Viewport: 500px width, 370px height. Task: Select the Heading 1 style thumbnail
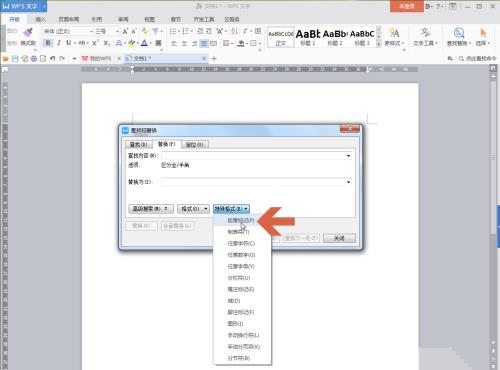point(308,37)
